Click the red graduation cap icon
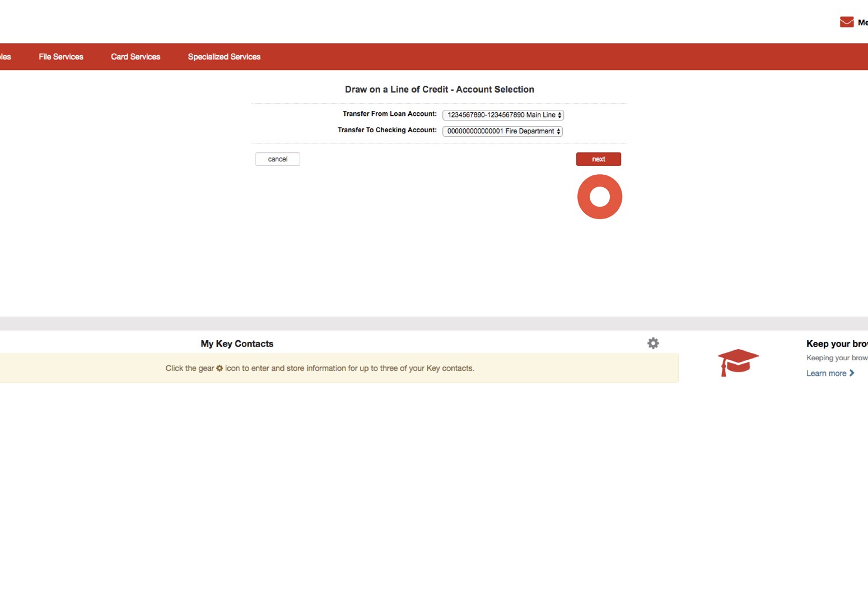 738,362
